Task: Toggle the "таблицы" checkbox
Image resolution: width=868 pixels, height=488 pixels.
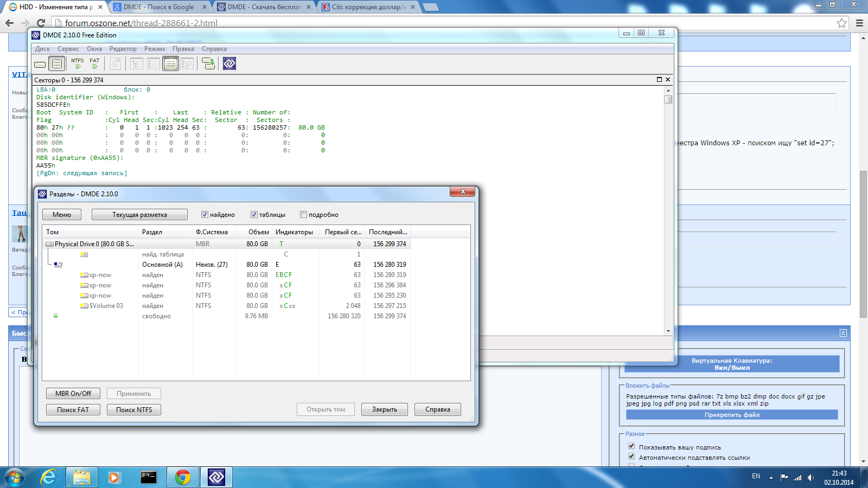Action: point(254,215)
